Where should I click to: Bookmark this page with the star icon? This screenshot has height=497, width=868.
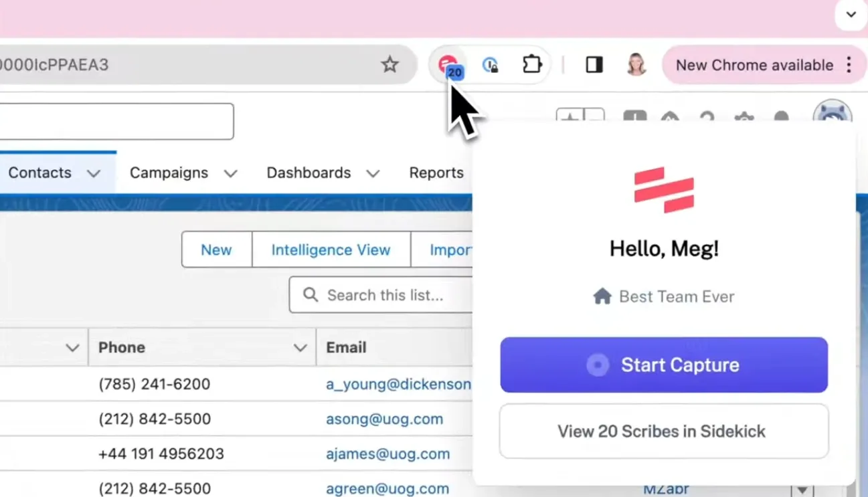pos(389,64)
